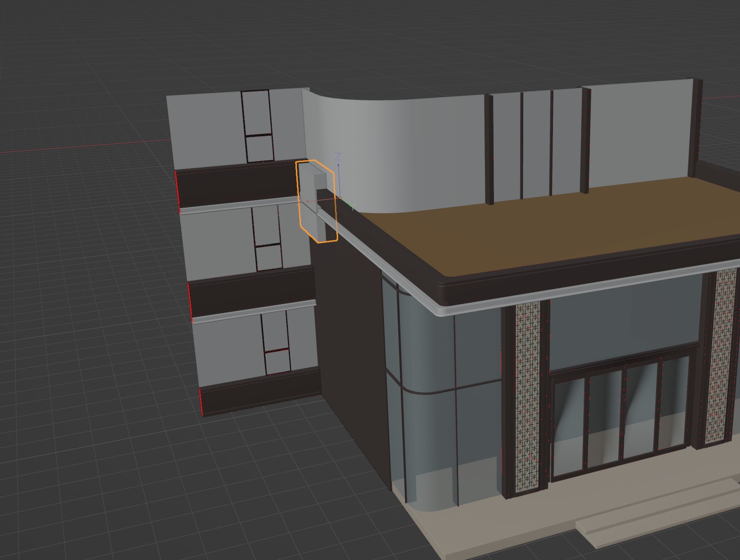The height and width of the screenshot is (560, 740).
Task: Click the dark pillar at rooftop wall's right end
Action: [696, 128]
